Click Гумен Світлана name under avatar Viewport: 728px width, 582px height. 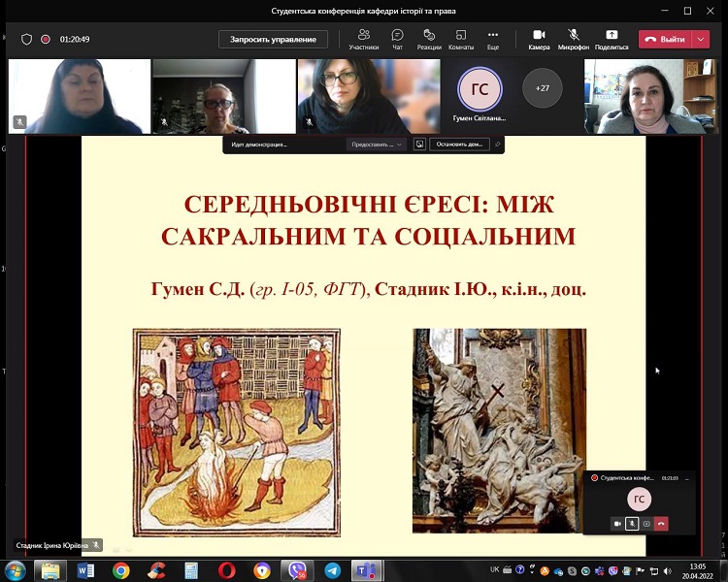[480, 118]
